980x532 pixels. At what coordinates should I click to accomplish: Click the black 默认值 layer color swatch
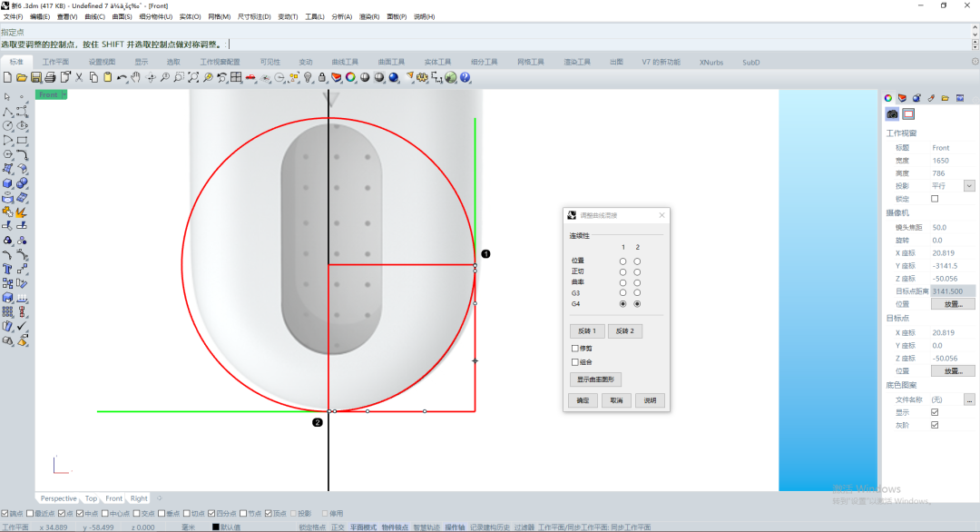tap(216, 527)
